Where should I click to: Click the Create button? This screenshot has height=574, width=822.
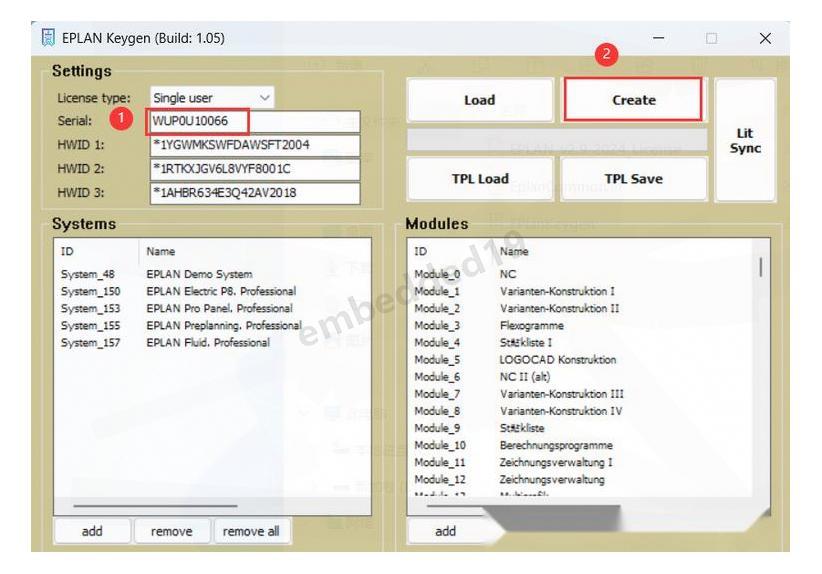(633, 100)
